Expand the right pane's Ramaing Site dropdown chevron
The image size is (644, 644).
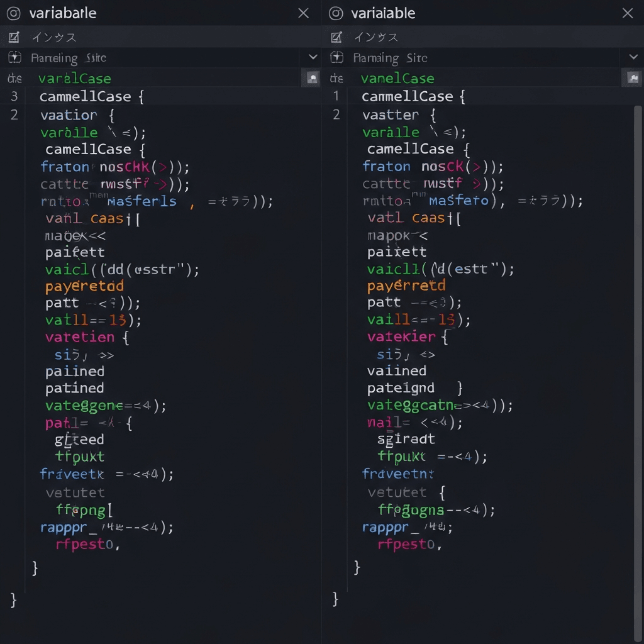pos(633,57)
